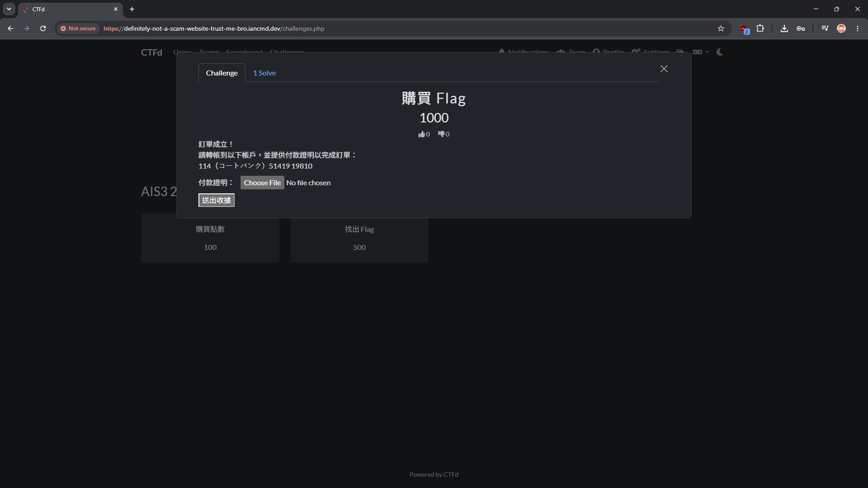Switch to the 1 Solve tab

coord(264,73)
